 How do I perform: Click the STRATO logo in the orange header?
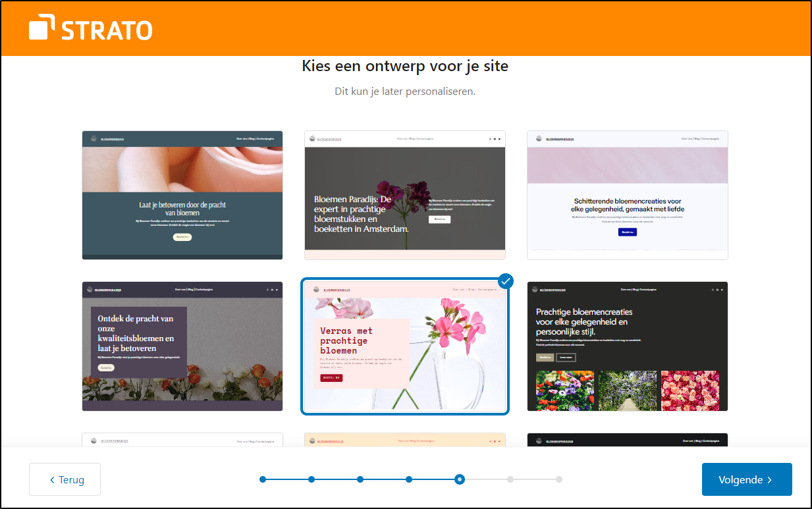click(90, 28)
